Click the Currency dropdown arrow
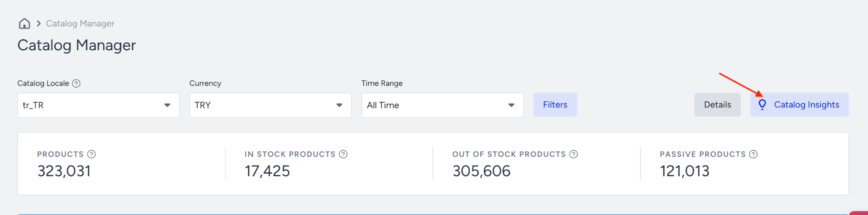This screenshot has height=215, width=868. pos(339,105)
